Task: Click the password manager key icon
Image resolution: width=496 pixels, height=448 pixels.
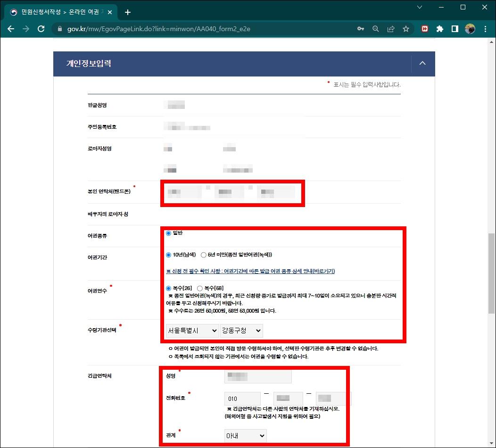Action: click(x=360, y=29)
